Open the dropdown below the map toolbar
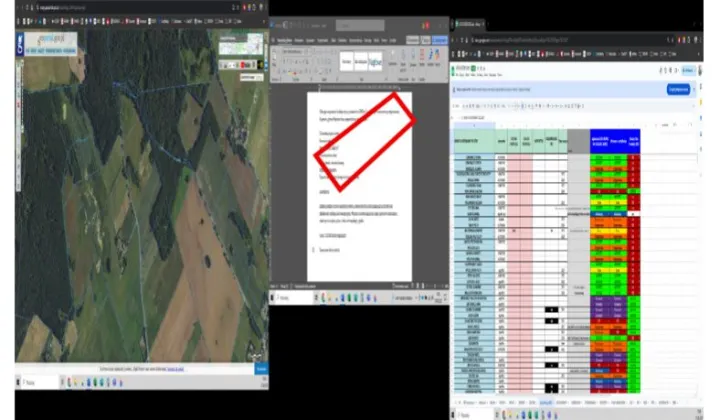Screen dimensions: 720x420 [x=251, y=78]
